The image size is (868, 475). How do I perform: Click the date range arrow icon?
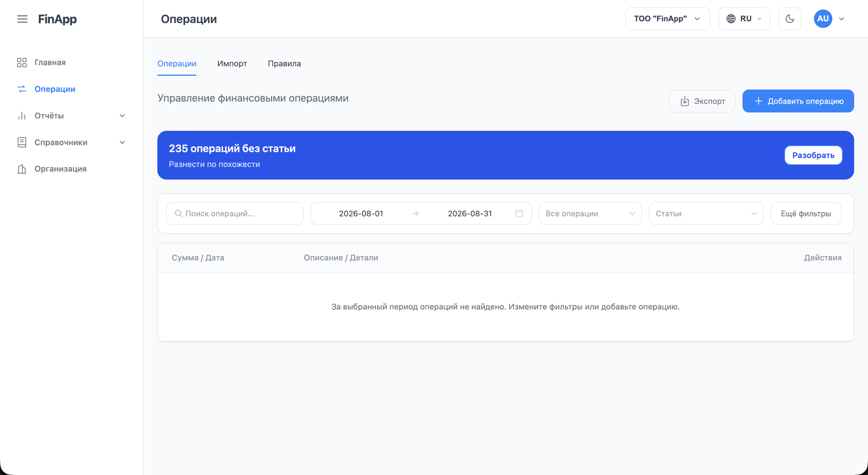(x=415, y=213)
